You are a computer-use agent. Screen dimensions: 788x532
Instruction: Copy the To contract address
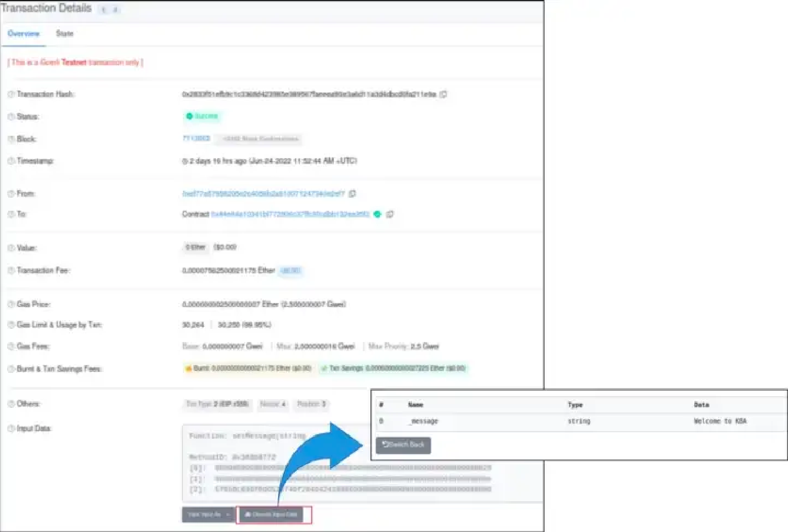click(x=390, y=214)
